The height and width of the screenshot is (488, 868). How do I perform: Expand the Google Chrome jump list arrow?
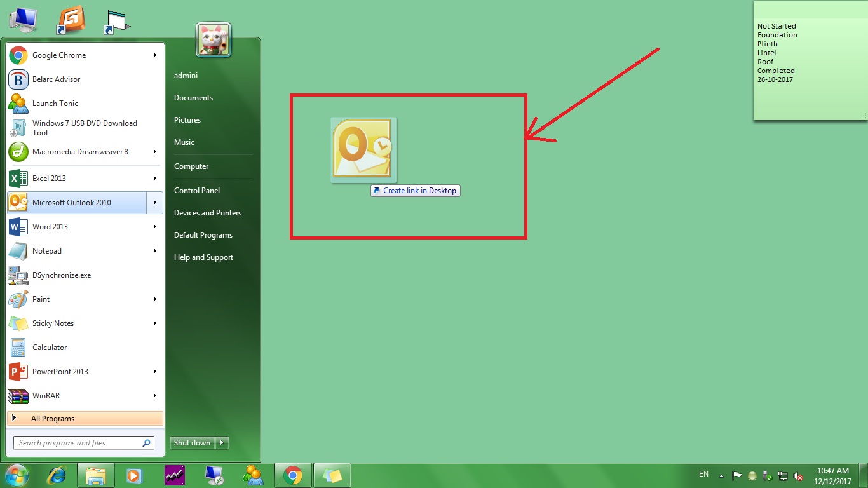coord(155,55)
